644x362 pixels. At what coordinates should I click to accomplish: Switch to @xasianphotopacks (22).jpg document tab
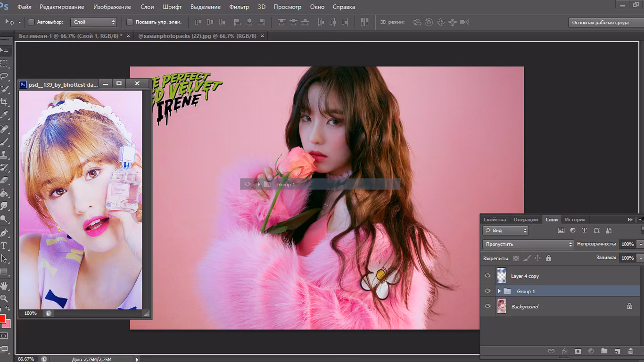coord(197,36)
